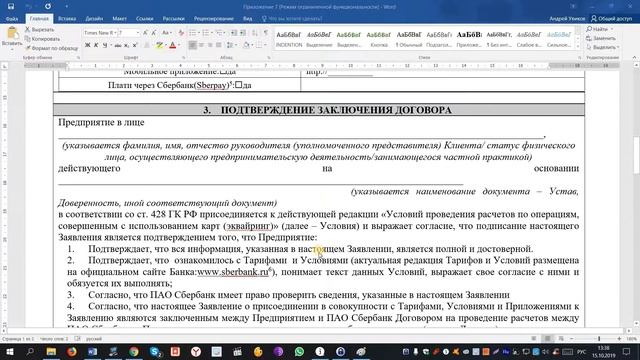Toggle strikethrough (abc) formatting
Image resolution: width=640 pixels, height=360 pixels.
click(x=118, y=45)
